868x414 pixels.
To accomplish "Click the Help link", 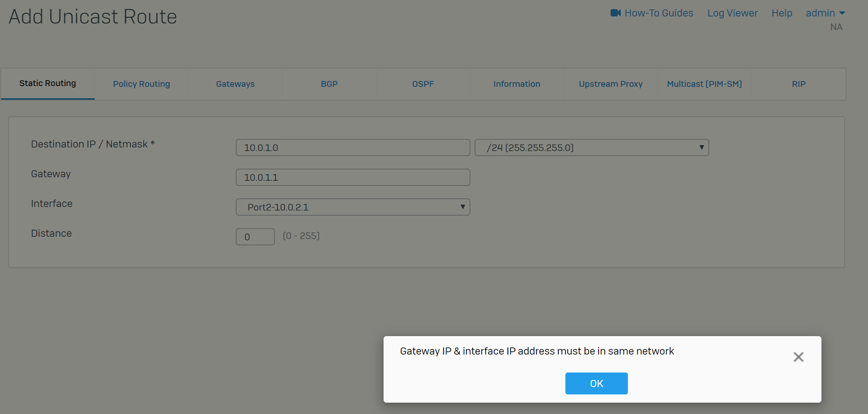I will [782, 13].
